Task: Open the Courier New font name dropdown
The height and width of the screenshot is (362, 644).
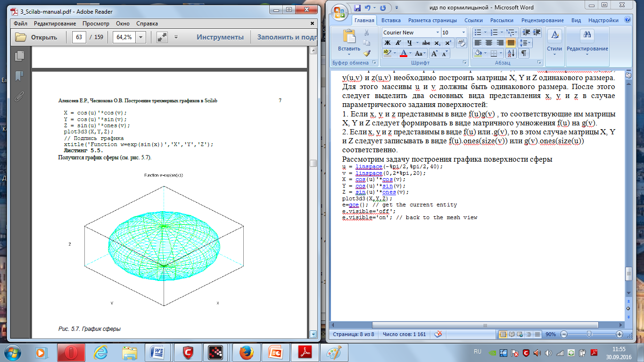Action: pos(437,33)
